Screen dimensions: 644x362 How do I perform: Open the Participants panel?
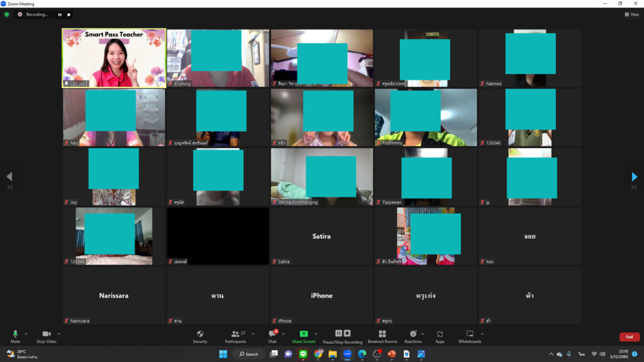point(235,336)
